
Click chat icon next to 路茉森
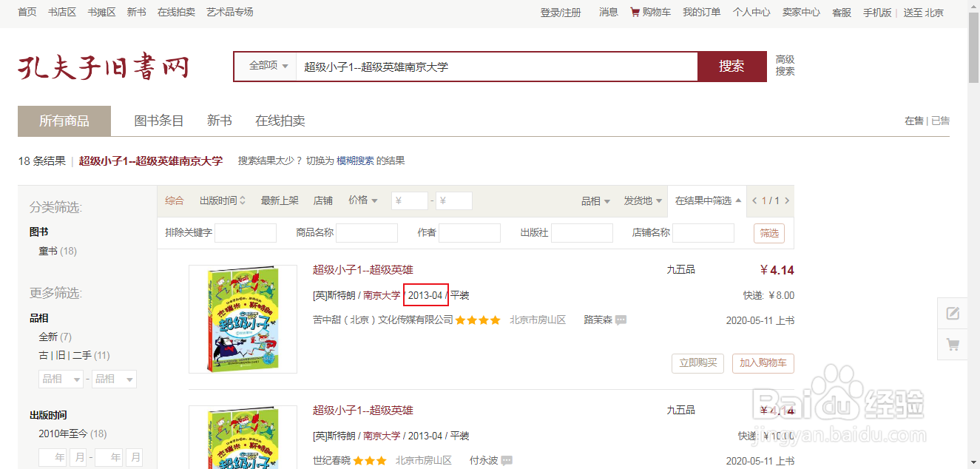621,320
